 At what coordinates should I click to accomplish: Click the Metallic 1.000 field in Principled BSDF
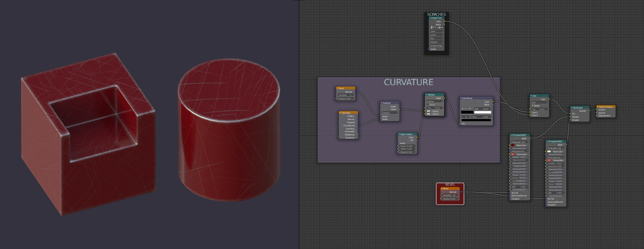pos(556,163)
